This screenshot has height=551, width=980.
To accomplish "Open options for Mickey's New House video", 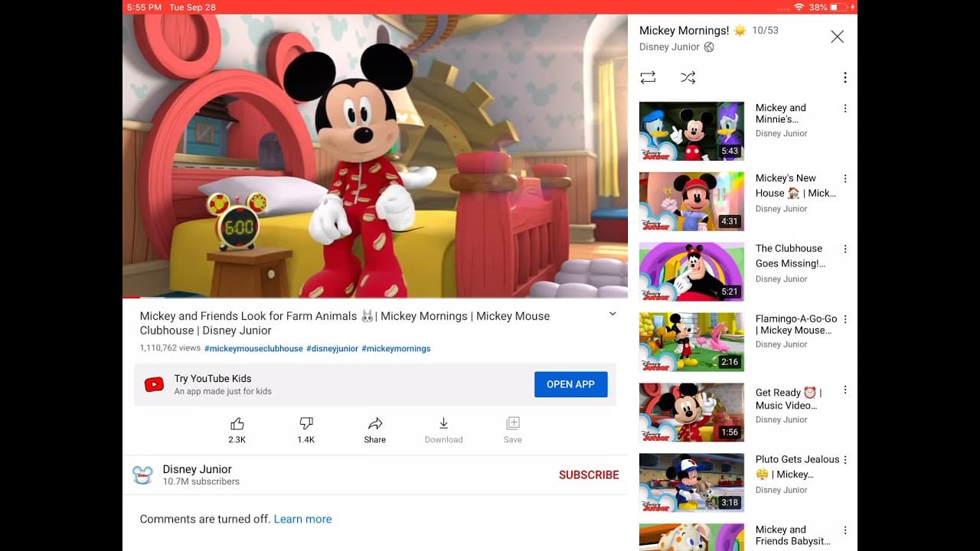I will click(845, 179).
